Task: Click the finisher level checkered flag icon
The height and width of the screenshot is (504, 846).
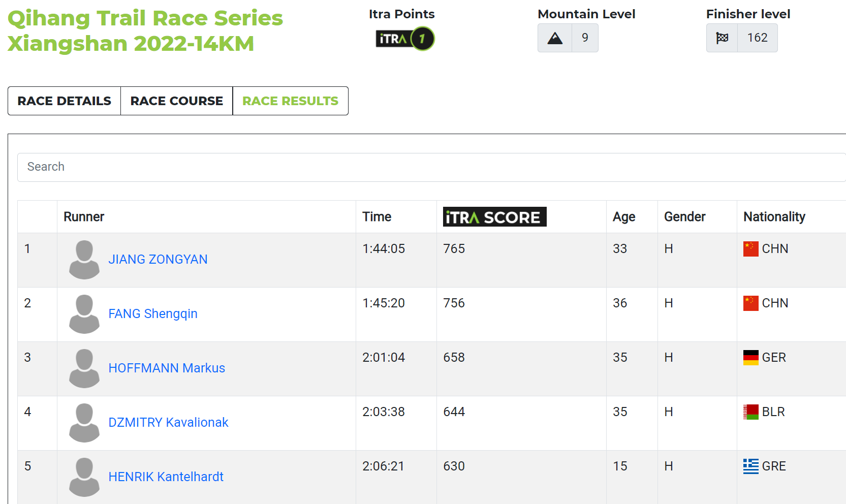Action: 722,38
